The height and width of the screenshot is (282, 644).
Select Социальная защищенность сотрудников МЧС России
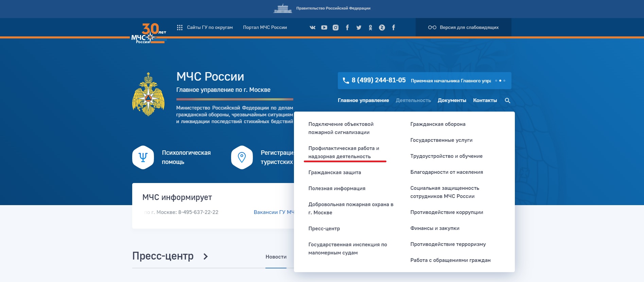[x=445, y=192]
